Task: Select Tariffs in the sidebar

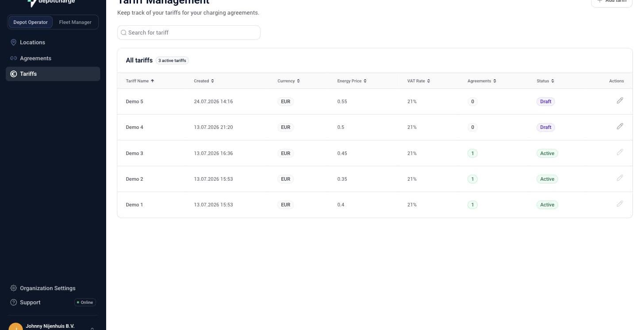Action: tap(53, 74)
